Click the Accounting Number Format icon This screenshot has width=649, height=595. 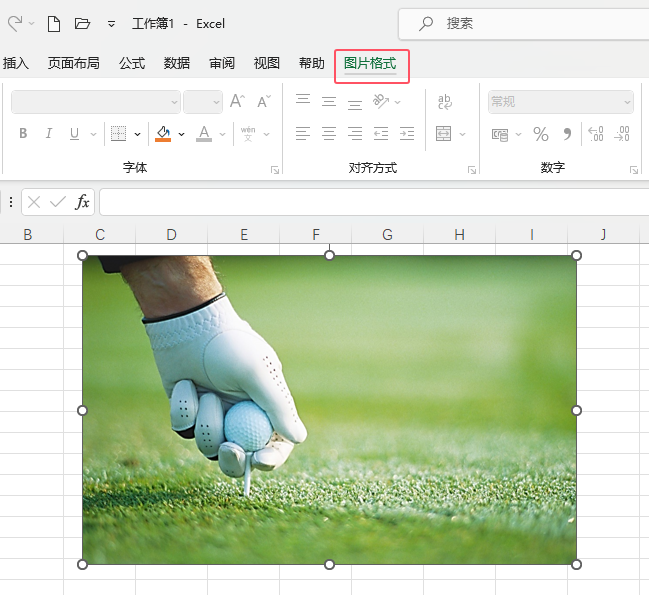click(x=500, y=134)
